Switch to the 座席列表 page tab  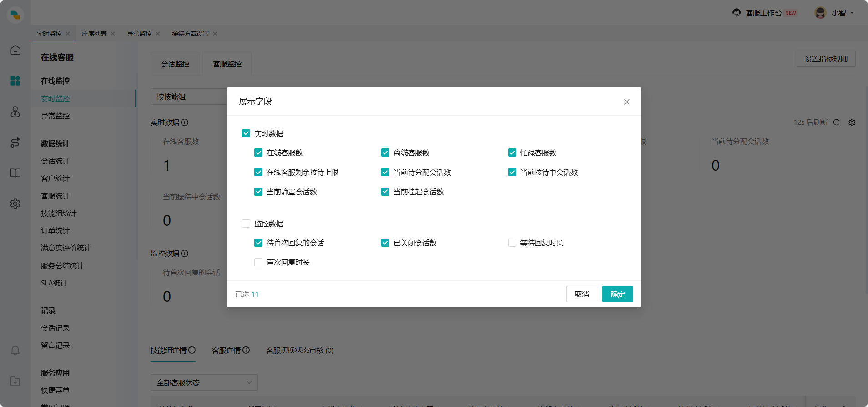pyautogui.click(x=94, y=34)
